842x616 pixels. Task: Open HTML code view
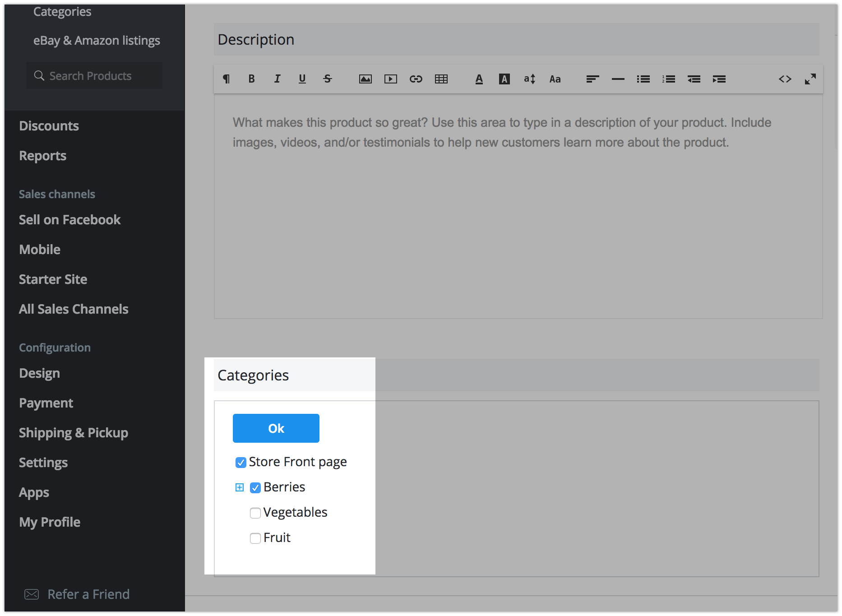tap(785, 79)
